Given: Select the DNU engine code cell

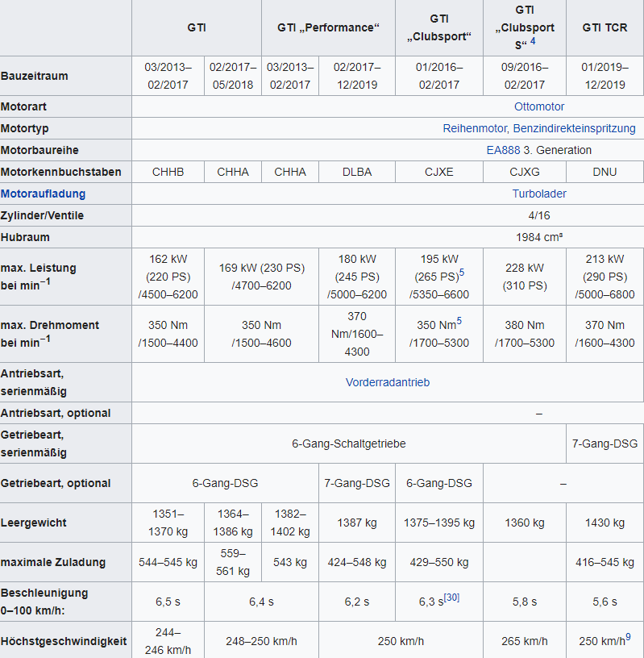Looking at the screenshot, I should click(x=605, y=172).
